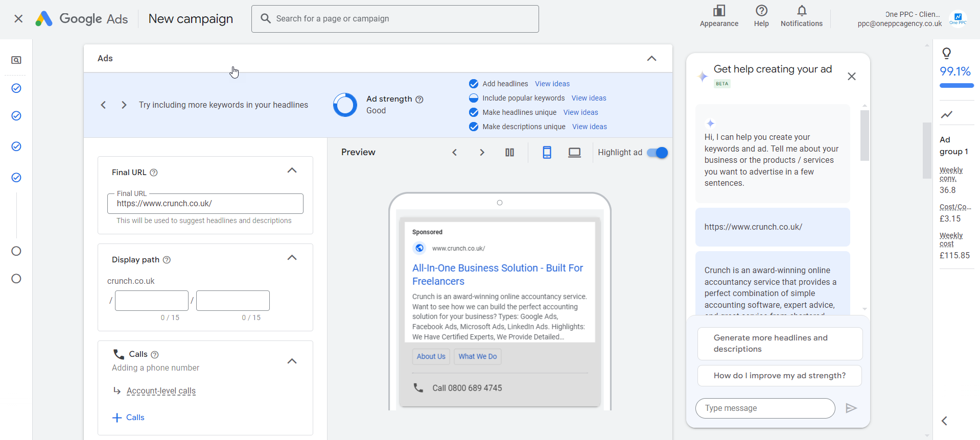Viewport: 980px width, 440px height.
Task: Collapse the Ads section
Action: pyautogui.click(x=651, y=58)
